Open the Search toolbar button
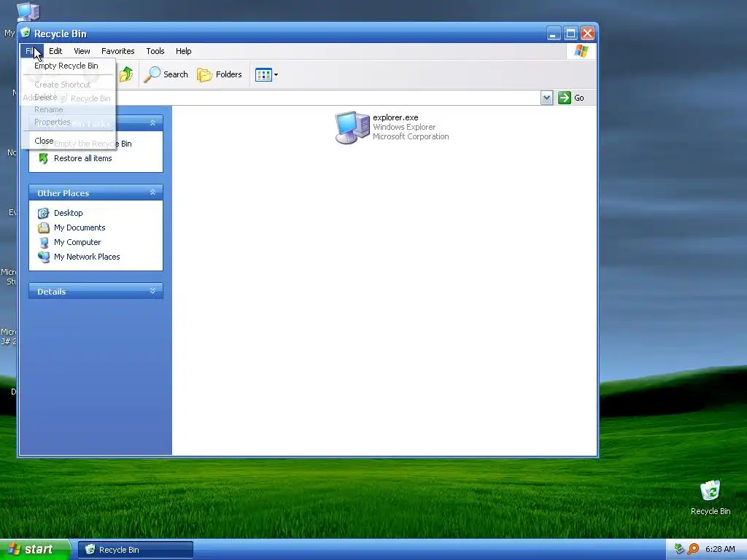This screenshot has height=560, width=747. click(x=166, y=74)
